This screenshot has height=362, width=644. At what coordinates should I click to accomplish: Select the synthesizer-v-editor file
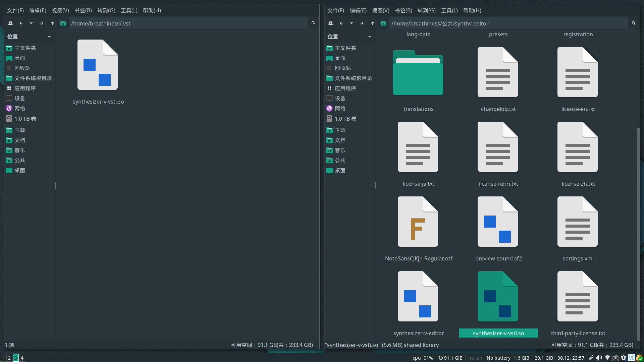(418, 297)
